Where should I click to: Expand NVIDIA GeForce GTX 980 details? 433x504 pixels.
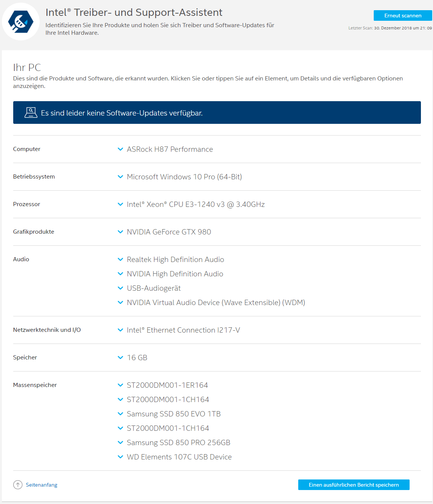164,232
